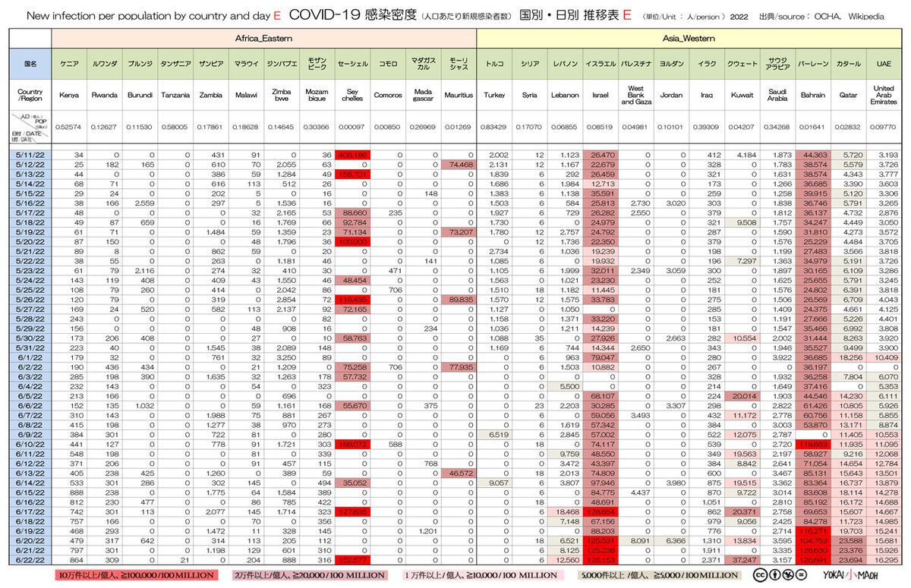911x588 pixels.
Task: Select the Saudi Arabia column header
Action: [777, 96]
